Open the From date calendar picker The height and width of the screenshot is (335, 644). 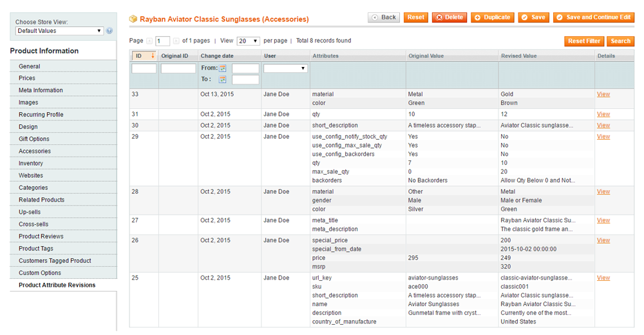click(223, 68)
